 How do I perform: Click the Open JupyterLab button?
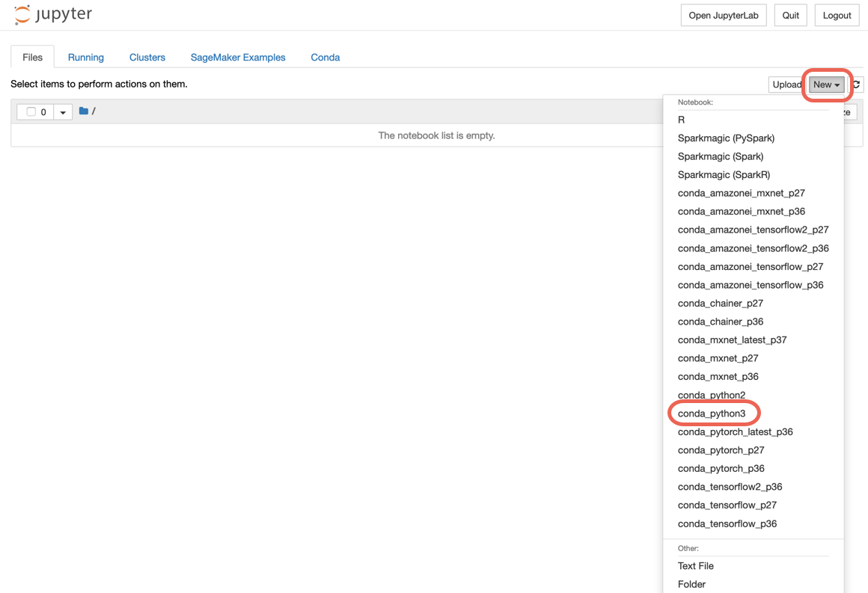click(724, 15)
